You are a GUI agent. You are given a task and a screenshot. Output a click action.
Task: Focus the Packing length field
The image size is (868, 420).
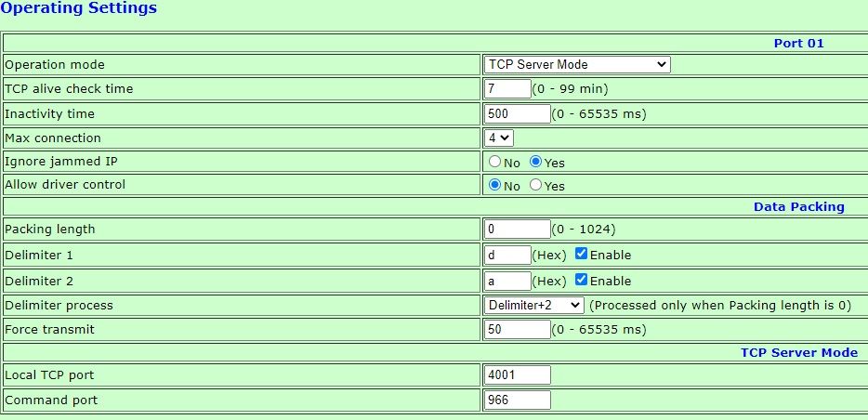[x=517, y=229]
